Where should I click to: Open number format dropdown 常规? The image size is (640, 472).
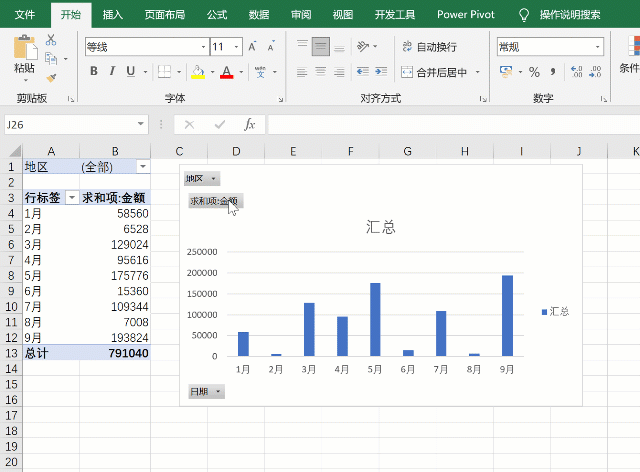pyautogui.click(x=598, y=47)
